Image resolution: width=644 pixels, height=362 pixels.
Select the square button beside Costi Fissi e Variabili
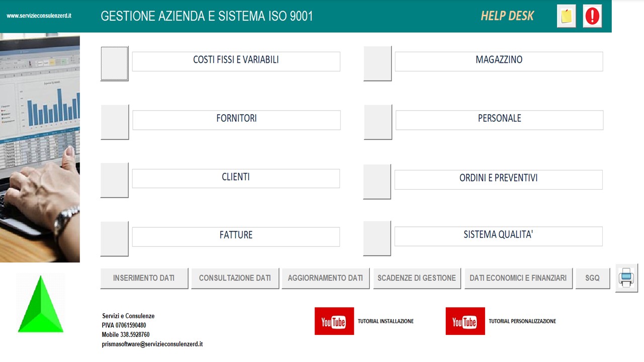point(115,63)
